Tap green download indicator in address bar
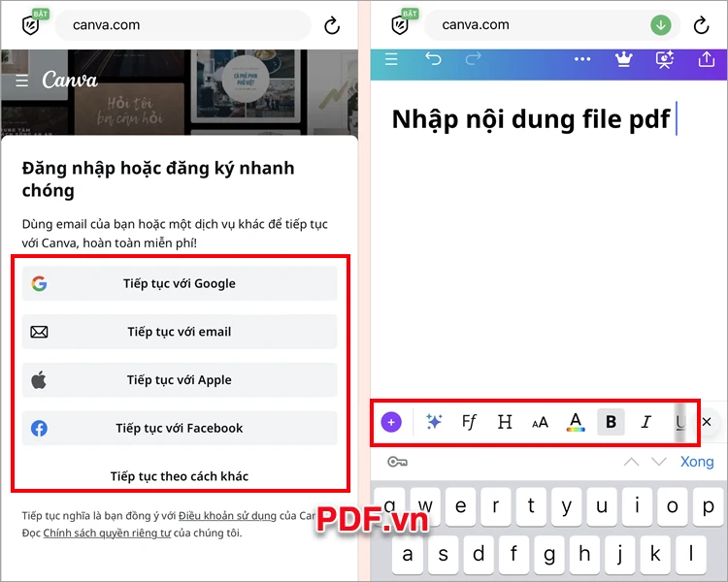728x582 pixels. 661,25
